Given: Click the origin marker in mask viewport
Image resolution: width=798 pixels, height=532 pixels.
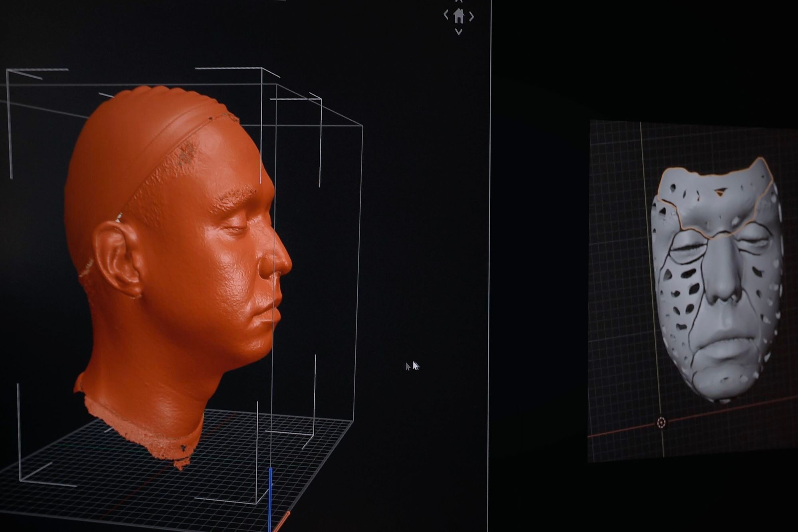Looking at the screenshot, I should click(x=661, y=422).
